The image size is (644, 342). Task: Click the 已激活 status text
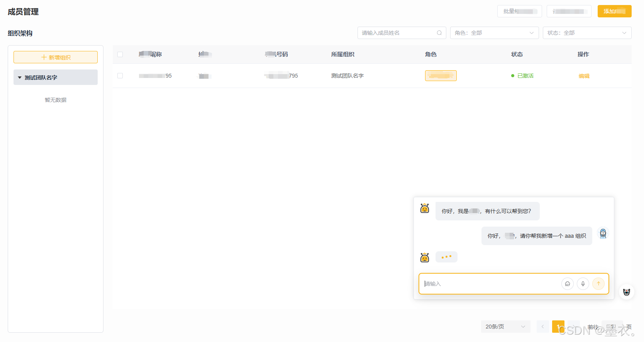(x=525, y=76)
